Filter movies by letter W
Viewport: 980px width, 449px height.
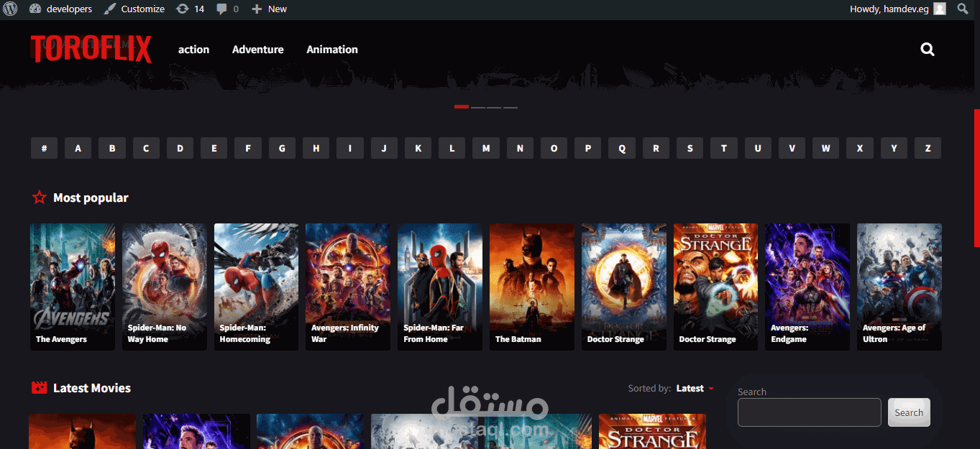point(825,148)
